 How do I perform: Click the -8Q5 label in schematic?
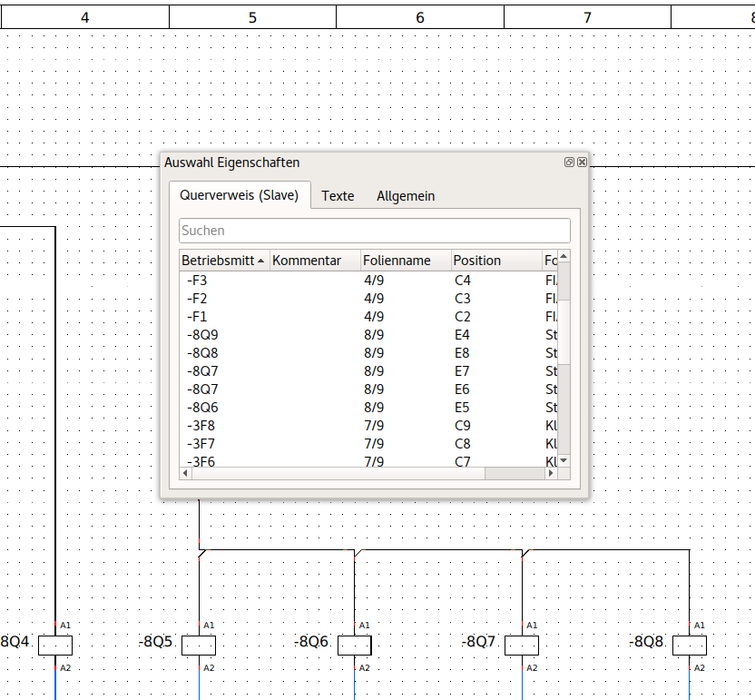click(155, 642)
